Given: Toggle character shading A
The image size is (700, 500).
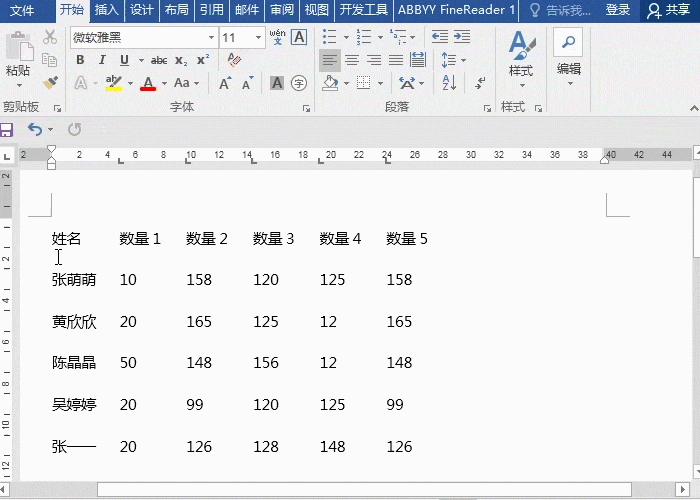Looking at the screenshot, I should coord(277,83).
